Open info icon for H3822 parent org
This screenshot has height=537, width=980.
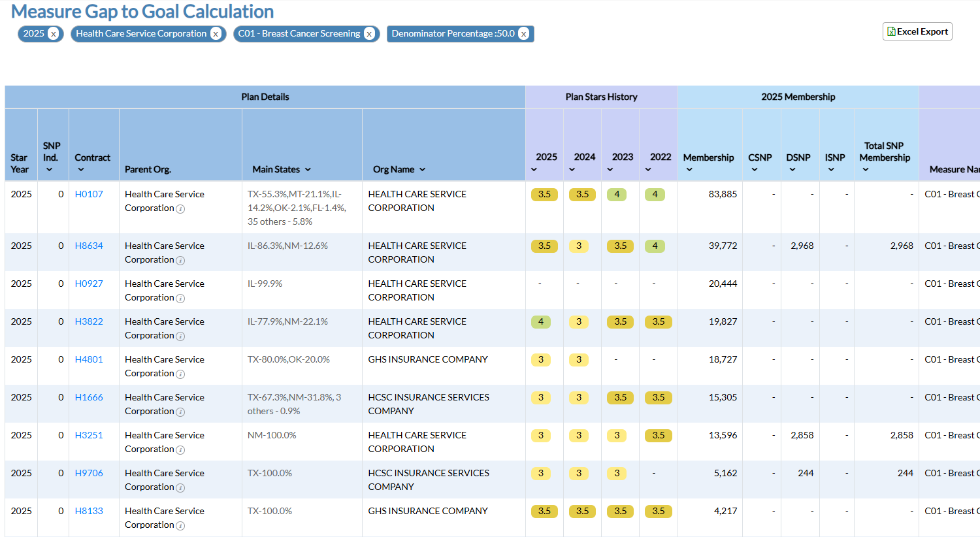click(180, 336)
